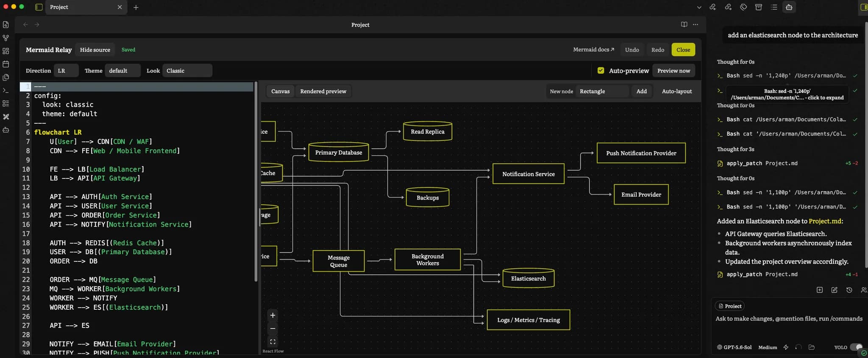Click the open folder icon in chat footer
Viewport: 868px width, 358px height.
pyautogui.click(x=812, y=347)
